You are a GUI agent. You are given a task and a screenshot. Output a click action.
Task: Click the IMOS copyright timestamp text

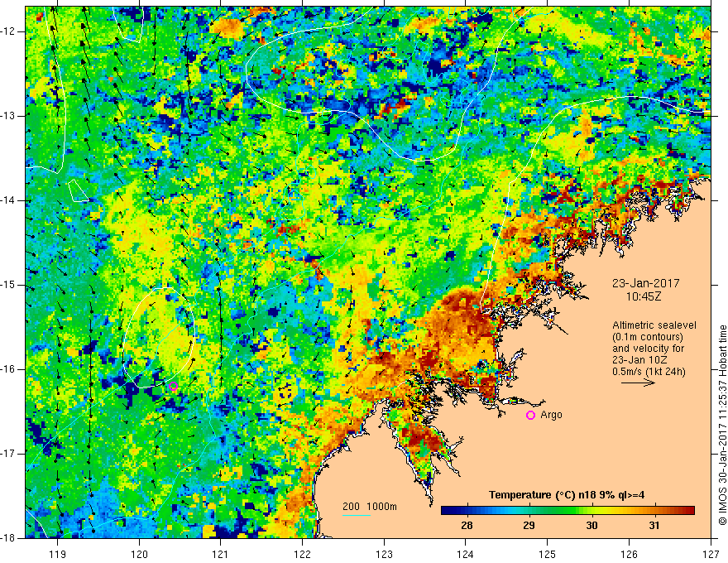(722, 425)
